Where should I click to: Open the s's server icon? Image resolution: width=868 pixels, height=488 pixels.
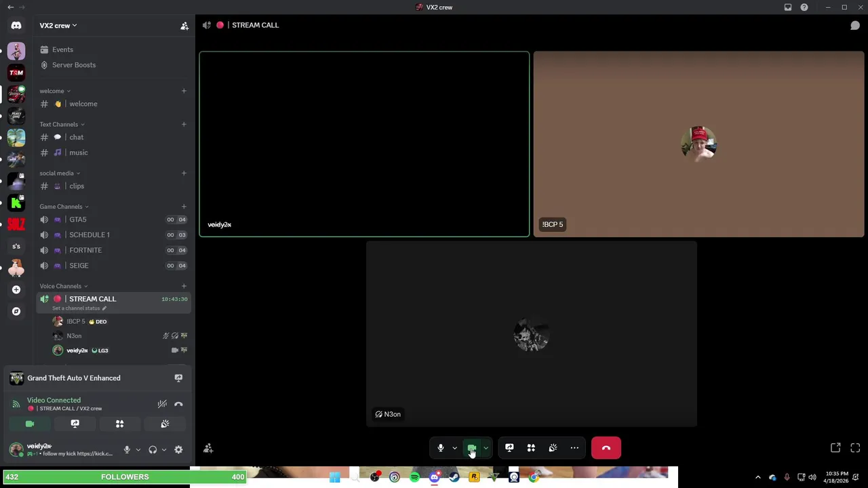[16, 246]
